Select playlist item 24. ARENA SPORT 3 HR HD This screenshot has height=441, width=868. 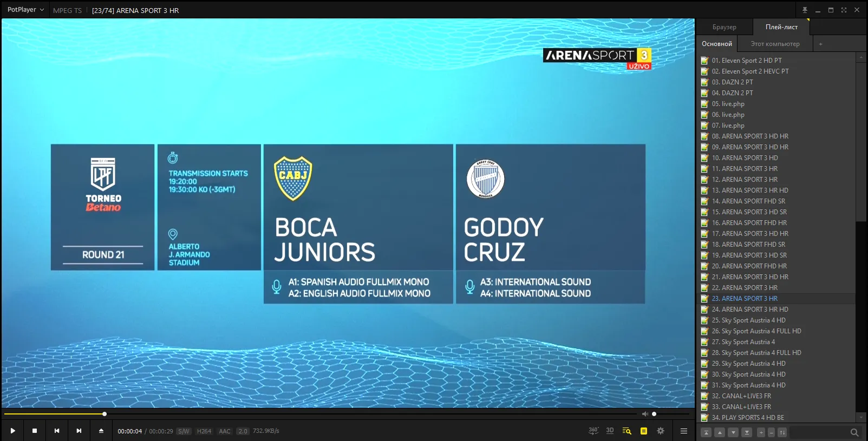click(x=777, y=310)
